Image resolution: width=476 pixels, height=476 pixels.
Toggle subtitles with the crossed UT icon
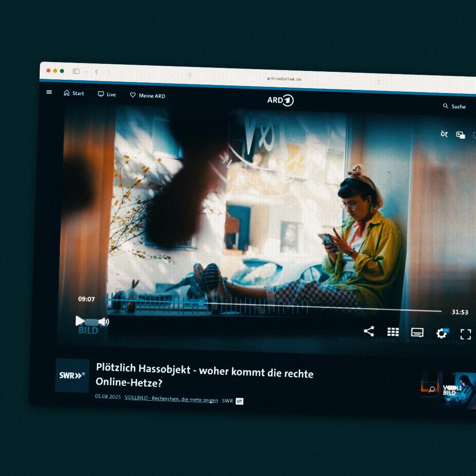click(x=444, y=134)
